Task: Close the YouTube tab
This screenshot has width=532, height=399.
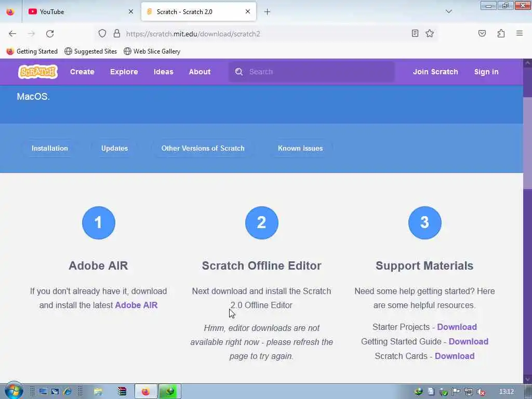Action: (x=130, y=11)
